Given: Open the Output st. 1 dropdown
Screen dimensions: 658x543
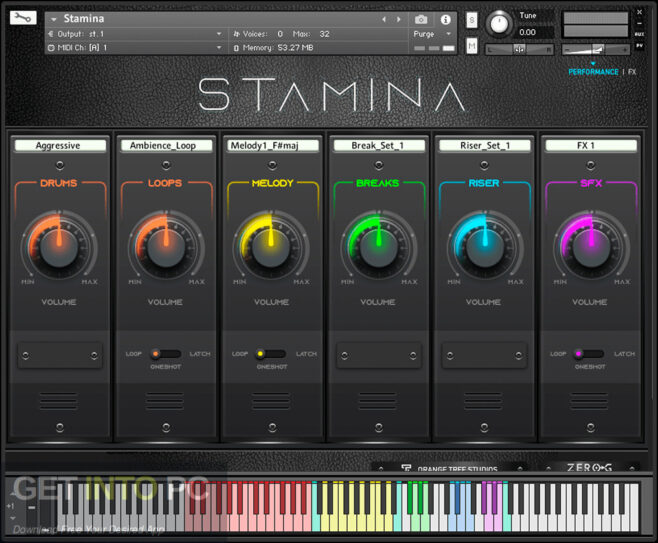Looking at the screenshot, I should click(219, 34).
